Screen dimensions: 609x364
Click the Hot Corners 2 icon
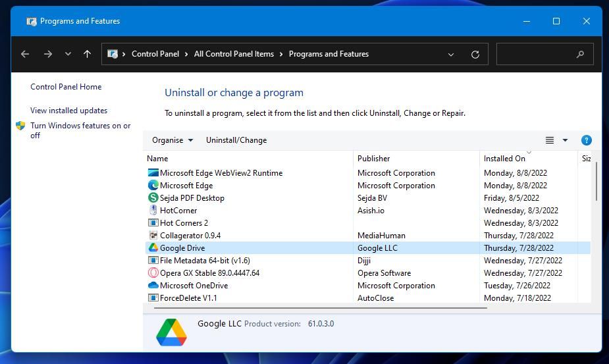point(153,223)
